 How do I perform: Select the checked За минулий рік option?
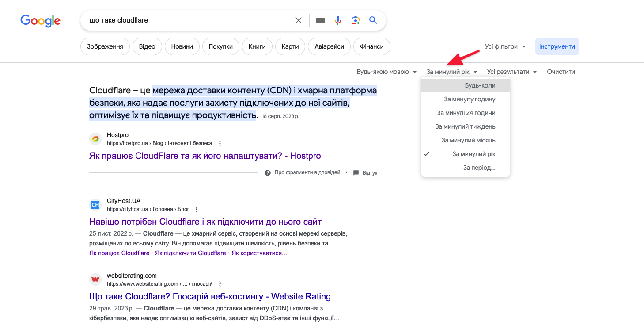pyautogui.click(x=466, y=154)
